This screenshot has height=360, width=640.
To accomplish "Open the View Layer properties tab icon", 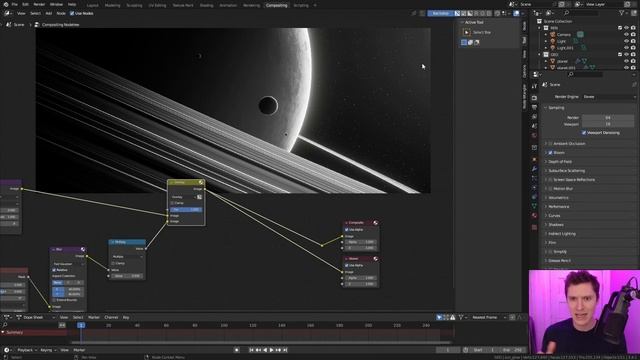I will click(534, 117).
